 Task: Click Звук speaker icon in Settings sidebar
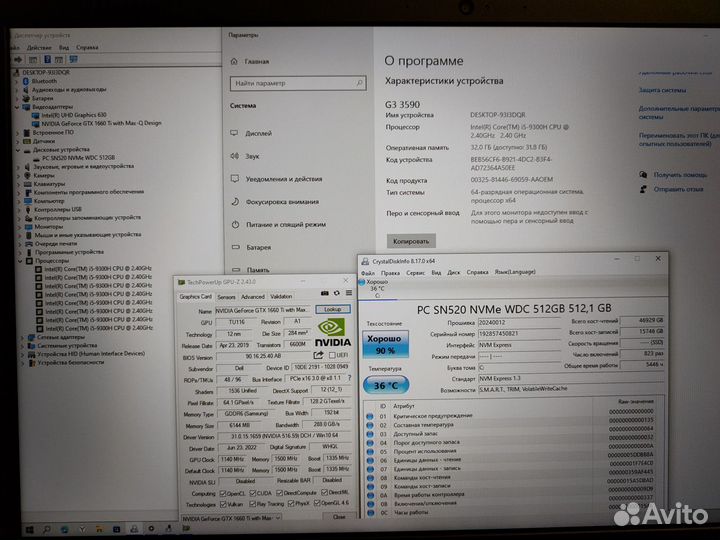click(x=234, y=156)
